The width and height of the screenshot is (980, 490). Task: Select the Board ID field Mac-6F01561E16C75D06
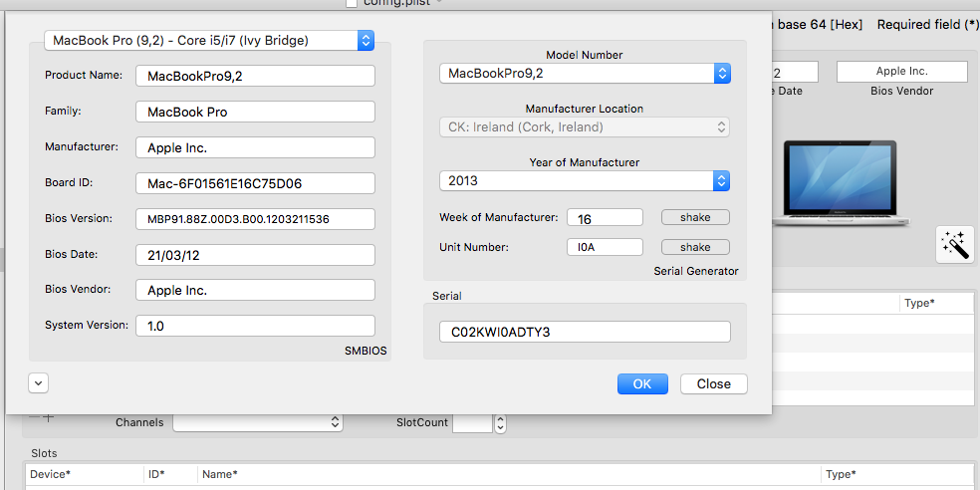[255, 183]
